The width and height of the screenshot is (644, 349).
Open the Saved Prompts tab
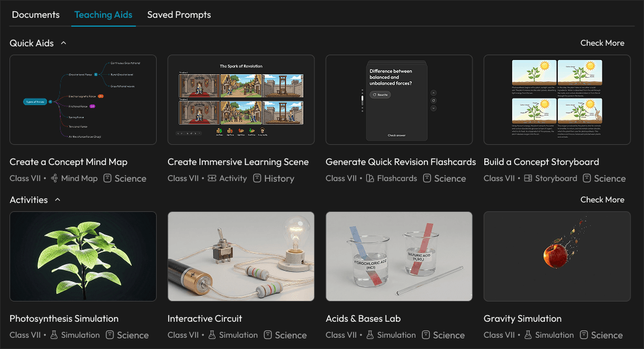pyautogui.click(x=179, y=14)
